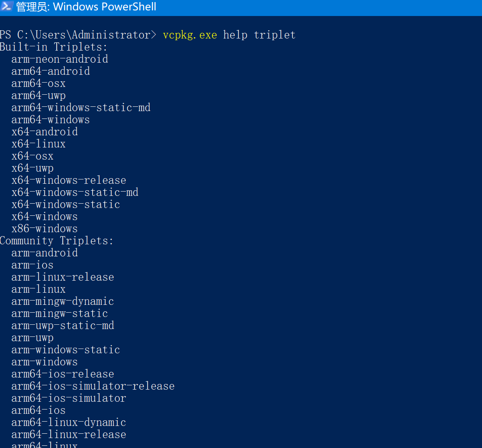Click the x86-windows triplet entry

(44, 228)
